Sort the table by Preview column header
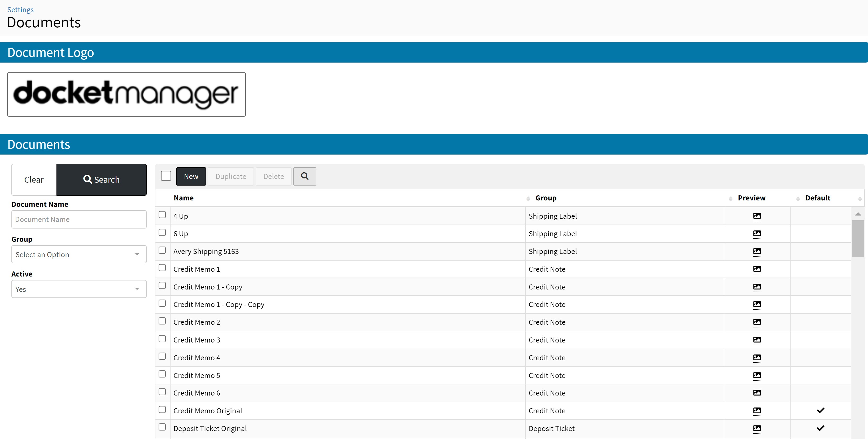Screen dimensions: 868x439 (751, 198)
